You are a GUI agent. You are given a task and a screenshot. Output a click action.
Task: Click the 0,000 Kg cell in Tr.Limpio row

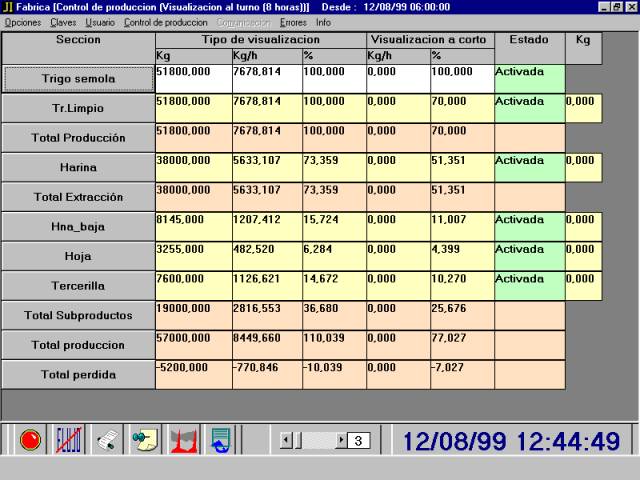pos(583,108)
